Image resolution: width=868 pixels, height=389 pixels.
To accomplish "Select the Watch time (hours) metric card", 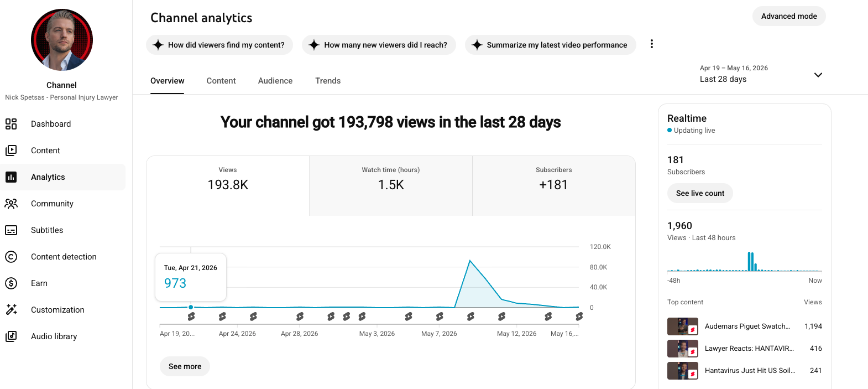I will coord(391,185).
